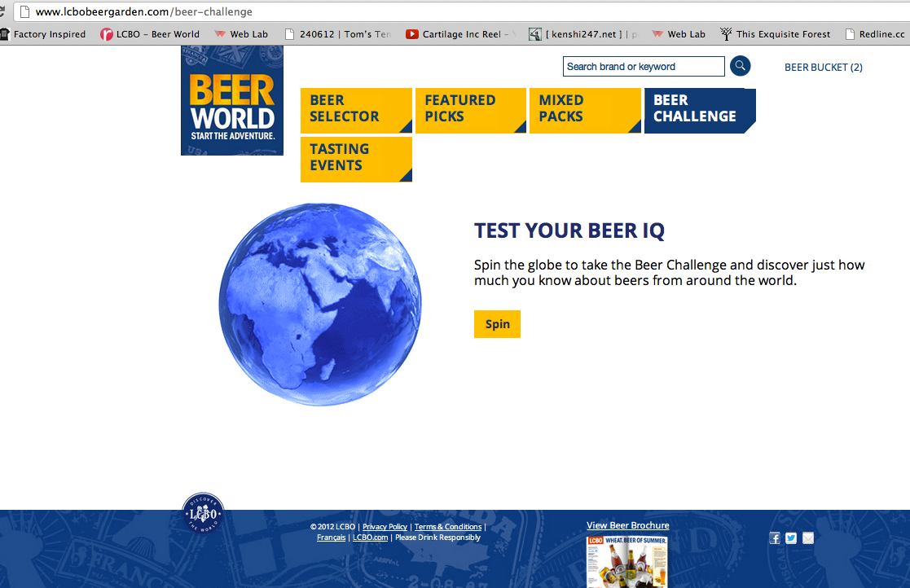Open the Featured Picks menu tab
The height and width of the screenshot is (588, 910).
point(471,111)
